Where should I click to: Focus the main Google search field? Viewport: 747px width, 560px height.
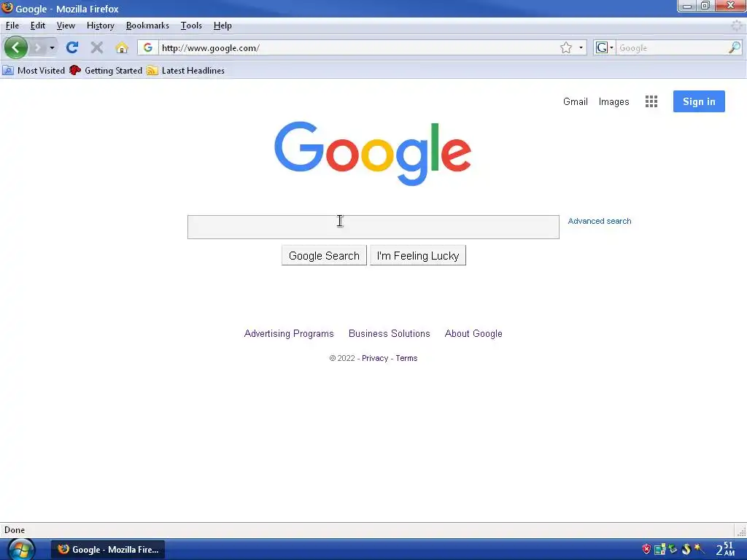(373, 227)
